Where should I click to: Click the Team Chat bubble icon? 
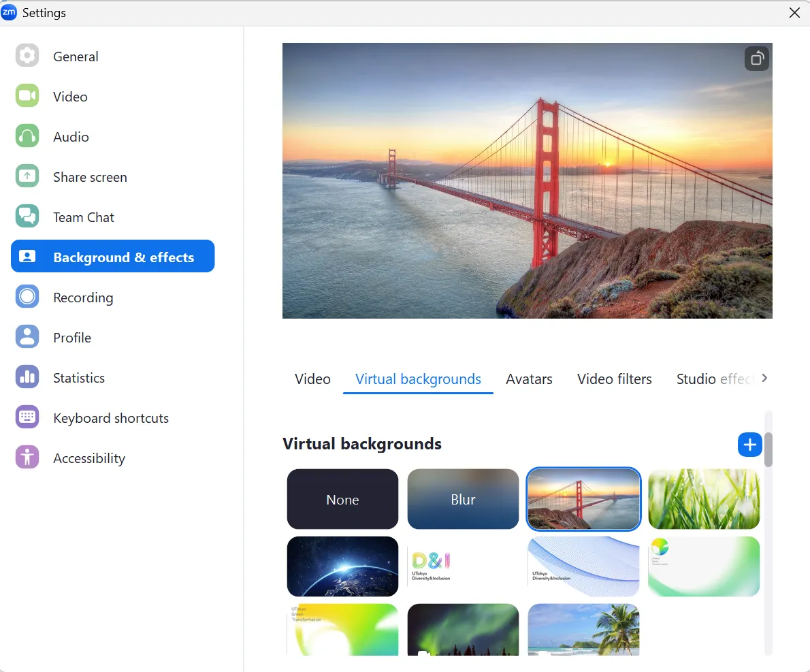pyautogui.click(x=27, y=217)
